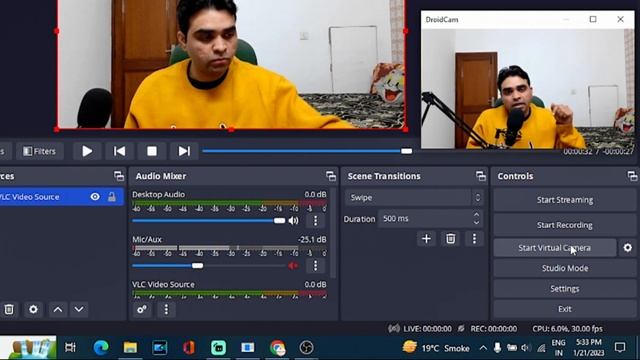Skip to previous playlist item
The width and height of the screenshot is (640, 360).
pos(119,151)
